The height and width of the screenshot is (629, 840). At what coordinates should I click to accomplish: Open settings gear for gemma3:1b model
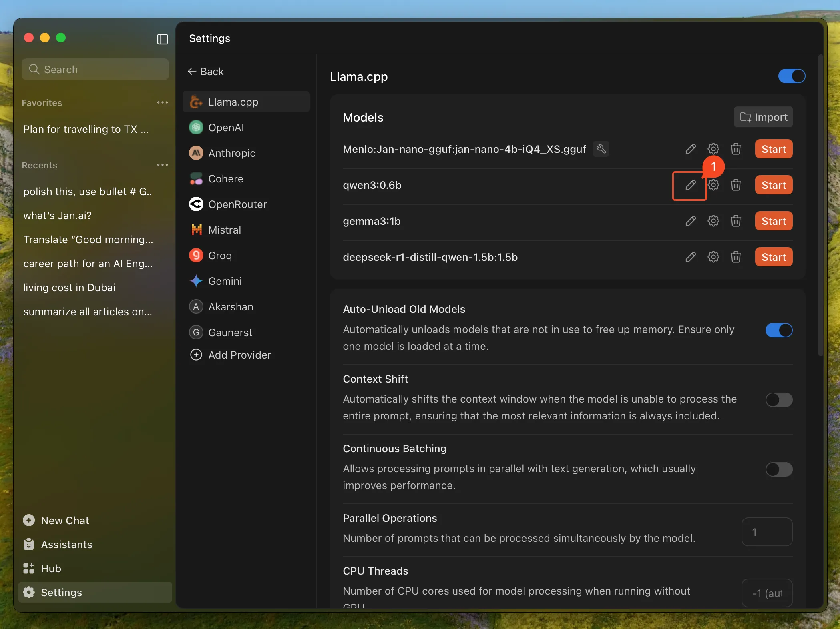(x=713, y=221)
